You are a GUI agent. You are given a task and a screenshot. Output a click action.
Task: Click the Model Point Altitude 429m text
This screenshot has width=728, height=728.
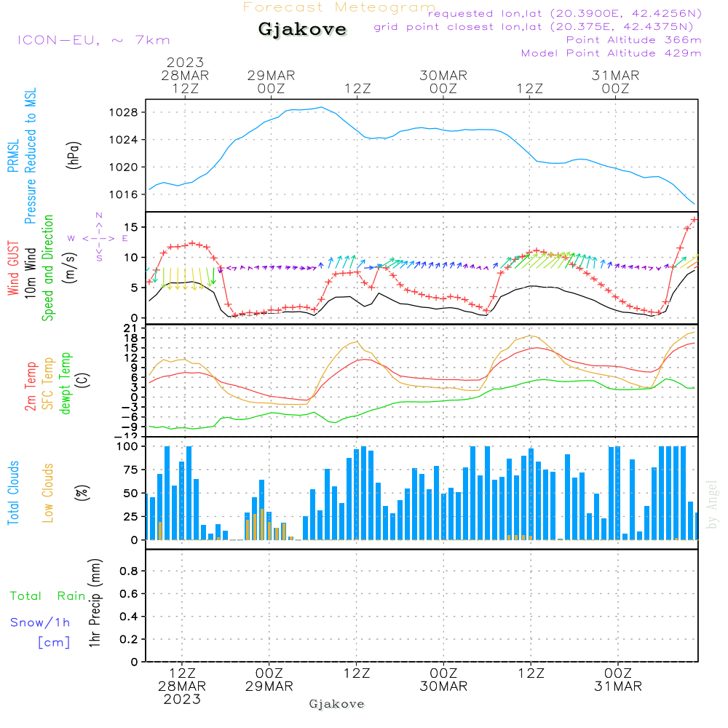click(611, 53)
